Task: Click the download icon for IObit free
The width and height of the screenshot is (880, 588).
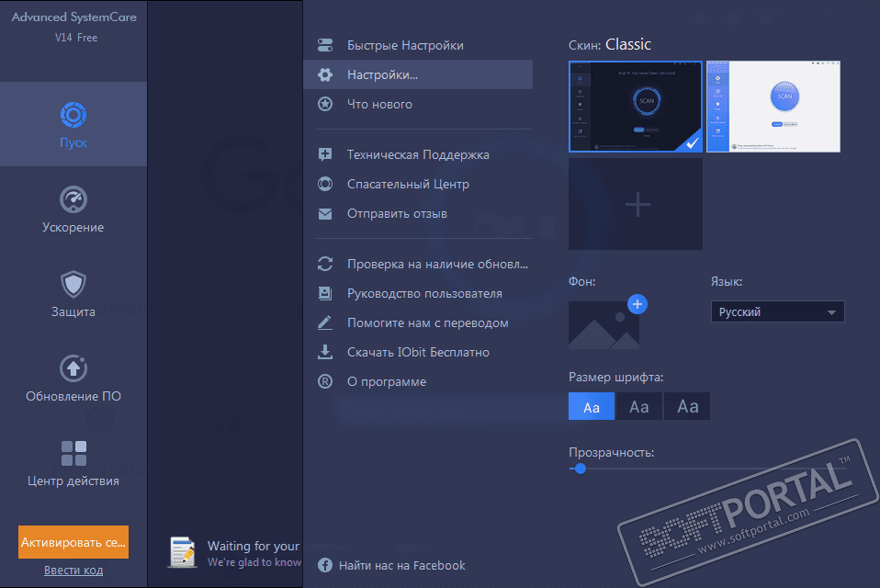Action: (x=325, y=352)
